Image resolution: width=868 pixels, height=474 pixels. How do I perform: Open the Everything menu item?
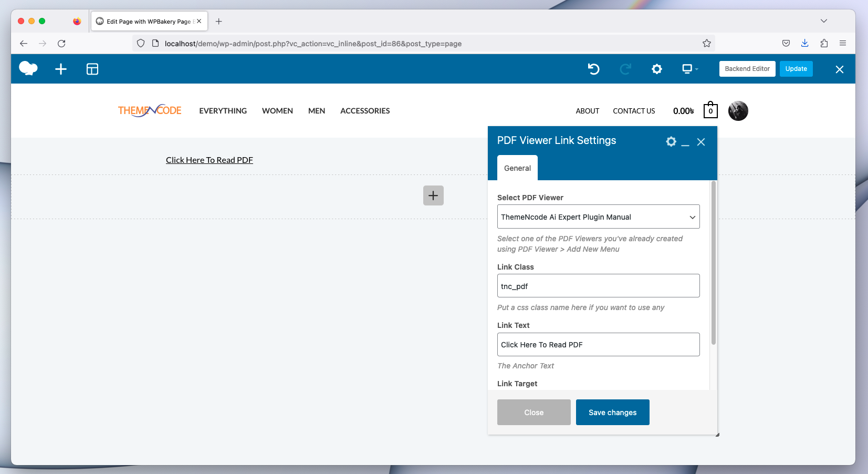(x=223, y=111)
